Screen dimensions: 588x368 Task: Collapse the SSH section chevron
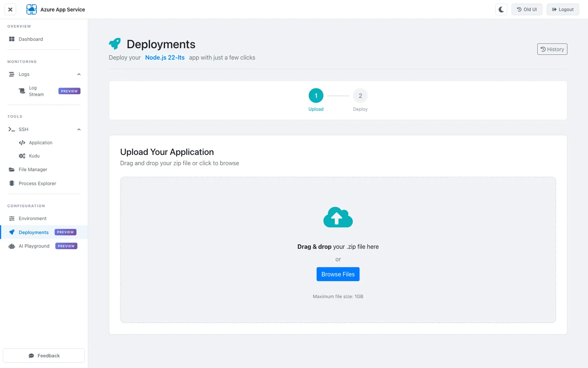(79, 130)
